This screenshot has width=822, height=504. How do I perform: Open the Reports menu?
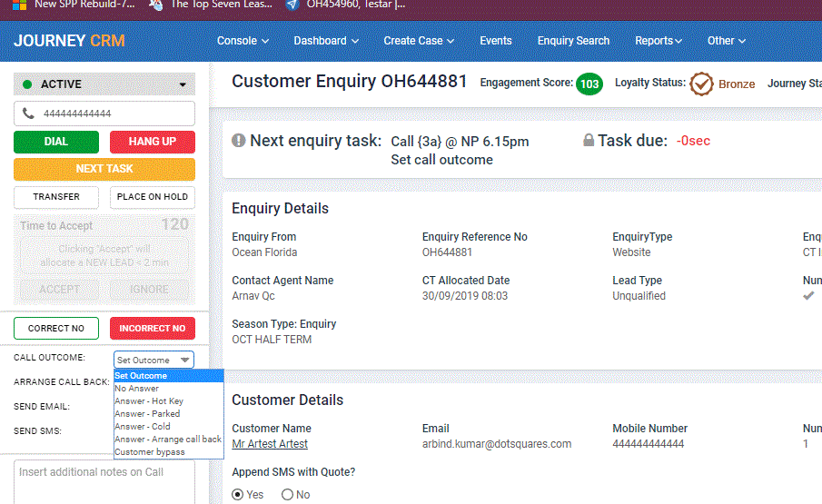pos(659,41)
